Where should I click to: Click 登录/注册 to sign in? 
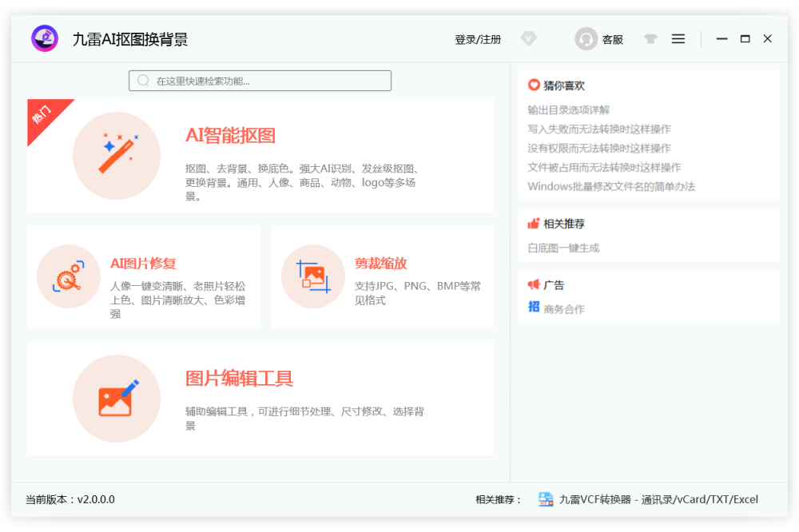click(478, 39)
